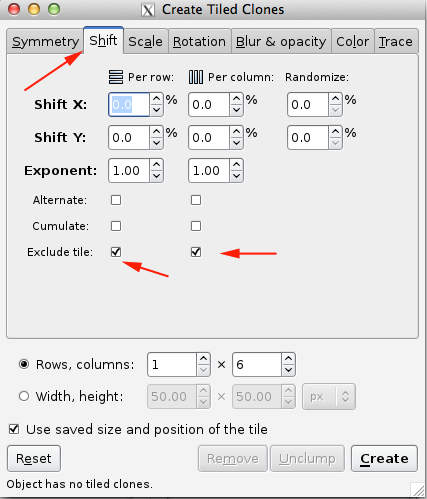Click the Reset button
Viewport: 427px width, 499px height.
click(34, 458)
